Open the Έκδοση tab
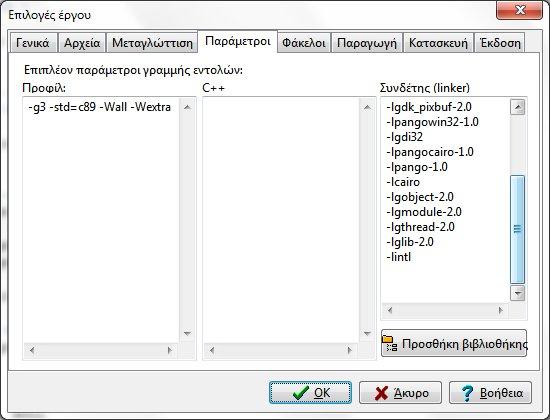 point(500,43)
